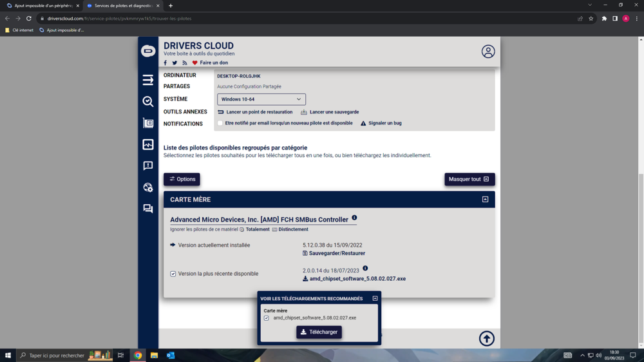The height and width of the screenshot is (362, 644).
Task: Open the hardware configuration icon in sidebar
Action: pos(148,123)
